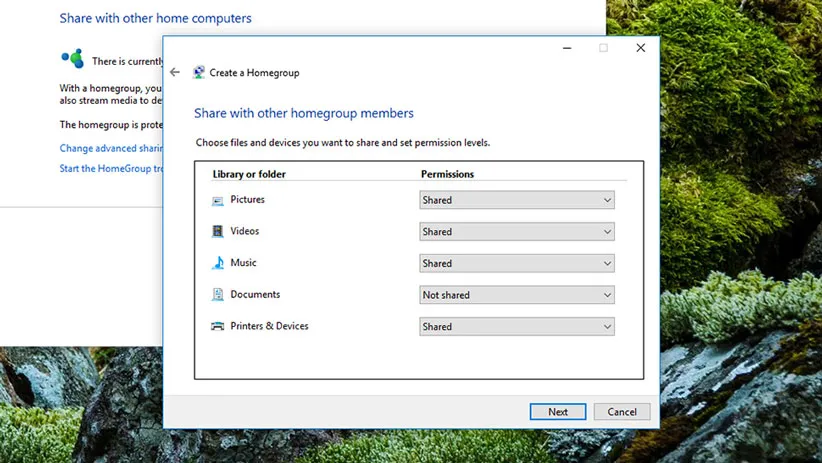Image resolution: width=822 pixels, height=463 pixels.
Task: Open the Videos permissions dropdown
Action: [516, 232]
